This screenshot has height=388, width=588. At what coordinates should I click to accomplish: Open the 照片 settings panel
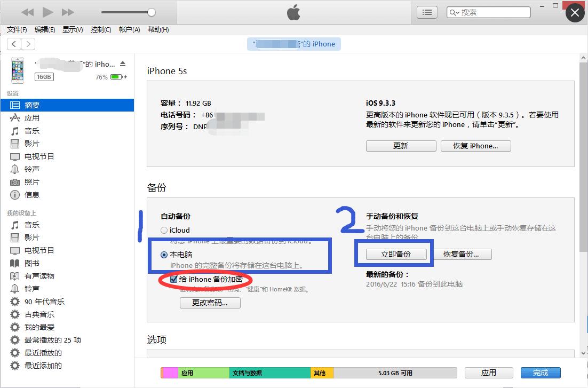tap(31, 181)
